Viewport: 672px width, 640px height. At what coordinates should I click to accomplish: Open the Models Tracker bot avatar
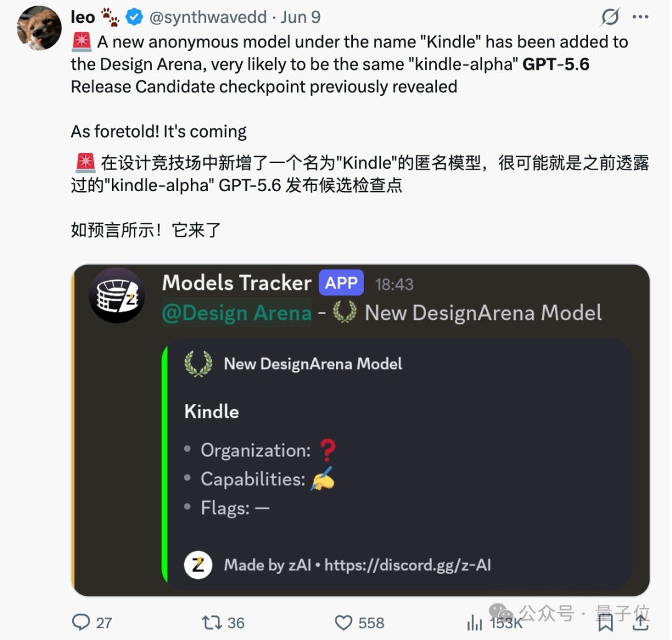coord(117,295)
